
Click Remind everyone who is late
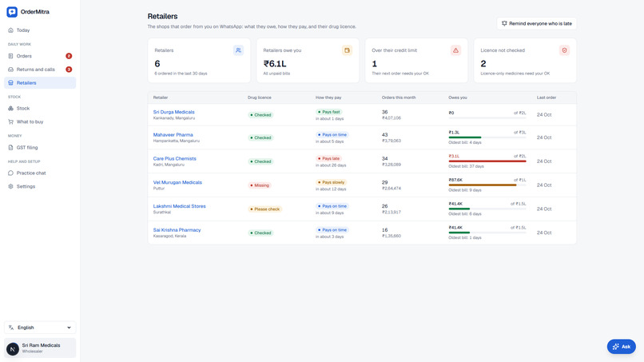click(x=536, y=23)
